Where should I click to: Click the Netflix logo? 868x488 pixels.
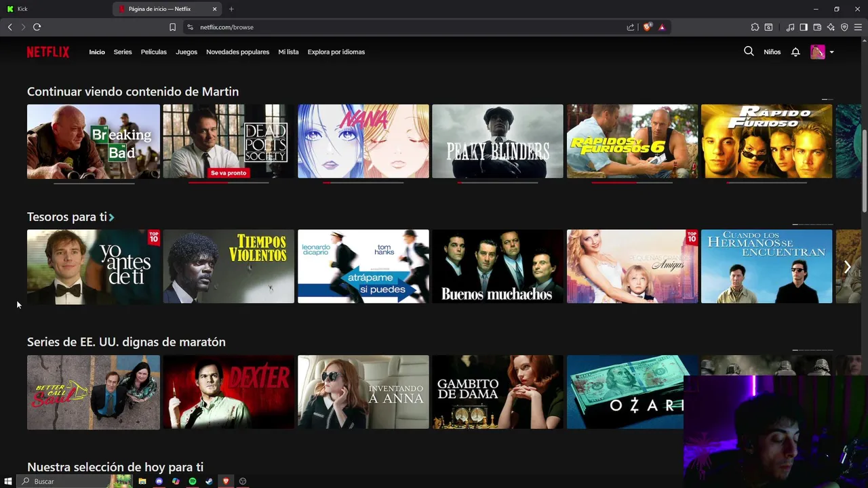tap(48, 52)
